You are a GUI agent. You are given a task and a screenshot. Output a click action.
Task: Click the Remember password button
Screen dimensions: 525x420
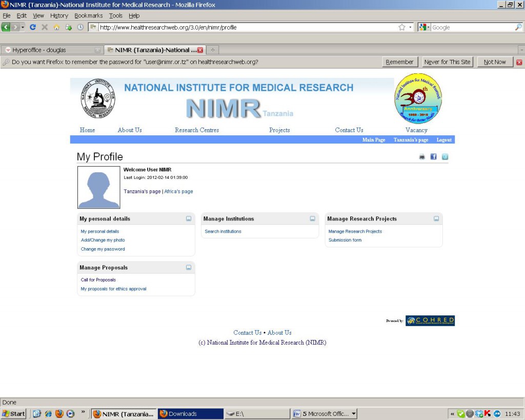coord(399,62)
